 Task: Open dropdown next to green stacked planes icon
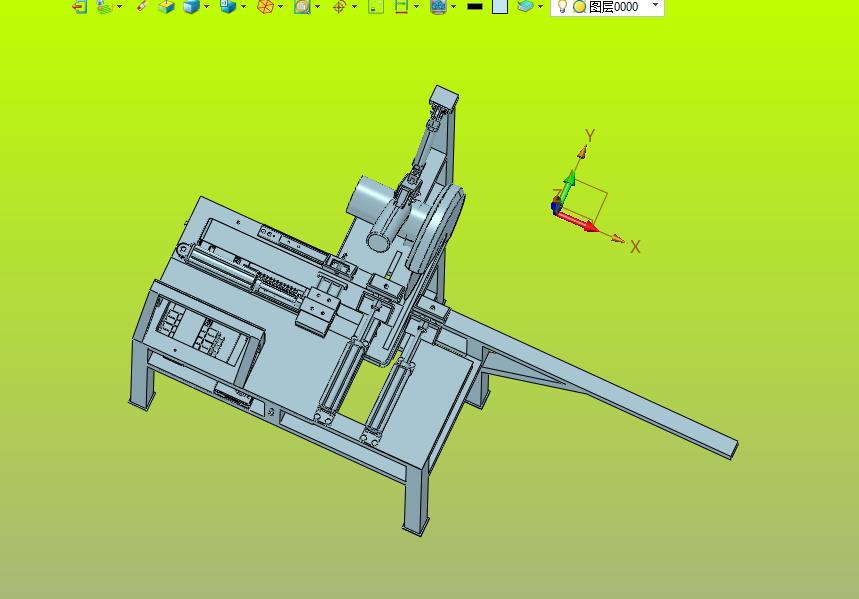click(119, 7)
